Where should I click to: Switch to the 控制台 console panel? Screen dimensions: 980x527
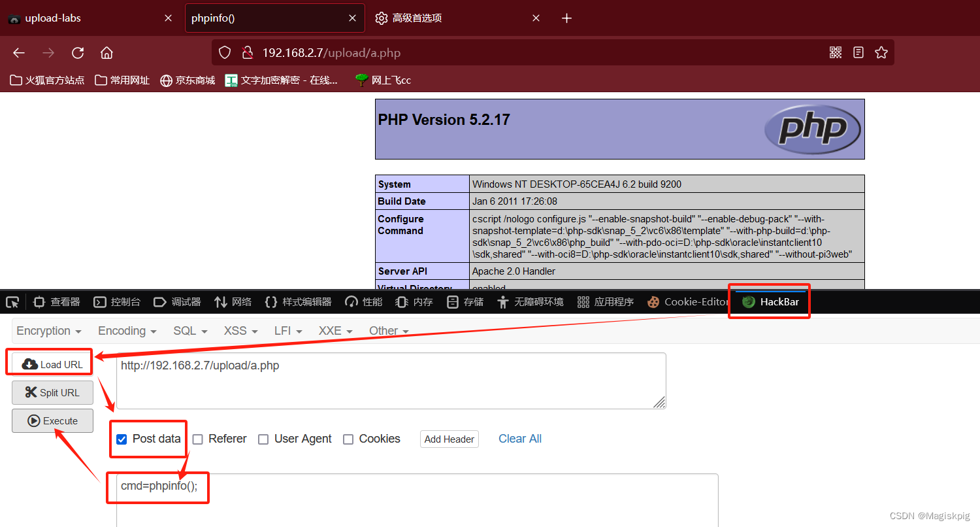tap(117, 301)
